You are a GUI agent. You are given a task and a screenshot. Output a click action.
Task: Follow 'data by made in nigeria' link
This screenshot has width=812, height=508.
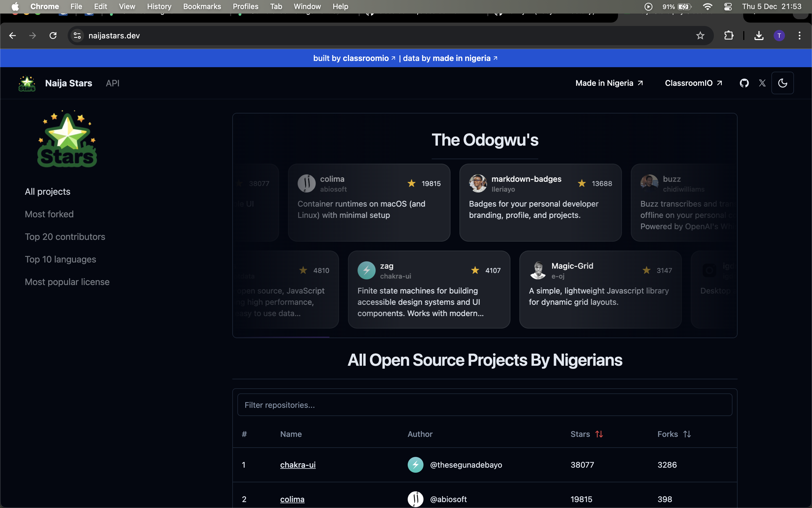click(450, 58)
